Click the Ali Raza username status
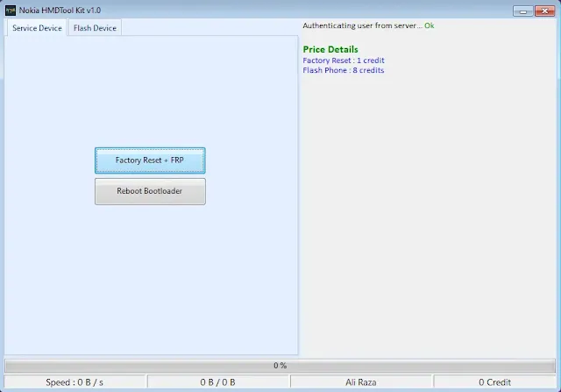The width and height of the screenshot is (561, 392). pyautogui.click(x=361, y=382)
